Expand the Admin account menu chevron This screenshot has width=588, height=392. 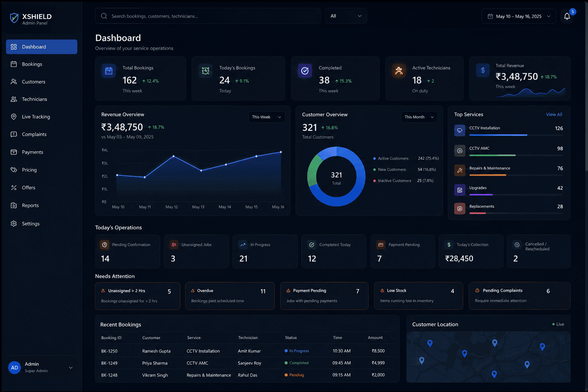70,368
